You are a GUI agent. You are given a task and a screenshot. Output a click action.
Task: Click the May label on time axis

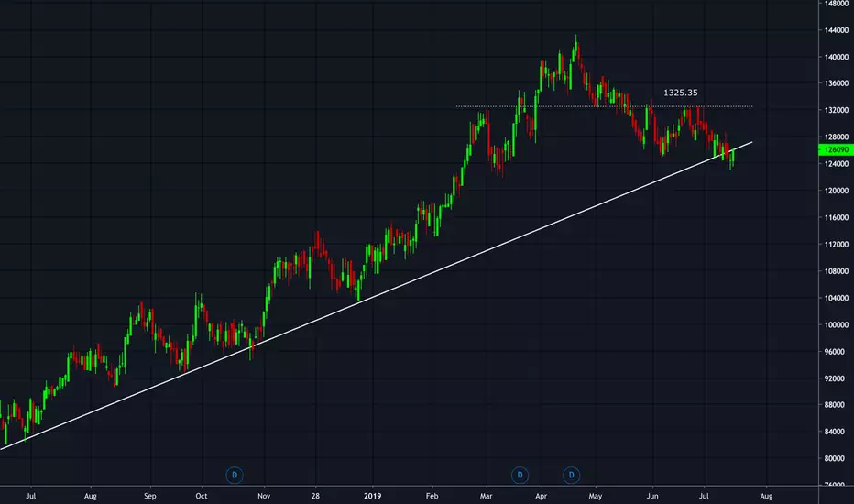pyautogui.click(x=596, y=496)
